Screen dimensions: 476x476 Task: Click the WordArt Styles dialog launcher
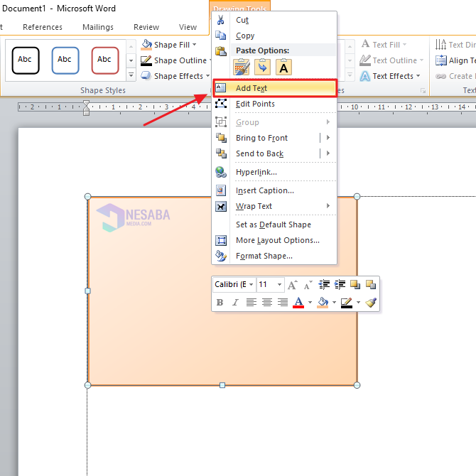click(423, 91)
